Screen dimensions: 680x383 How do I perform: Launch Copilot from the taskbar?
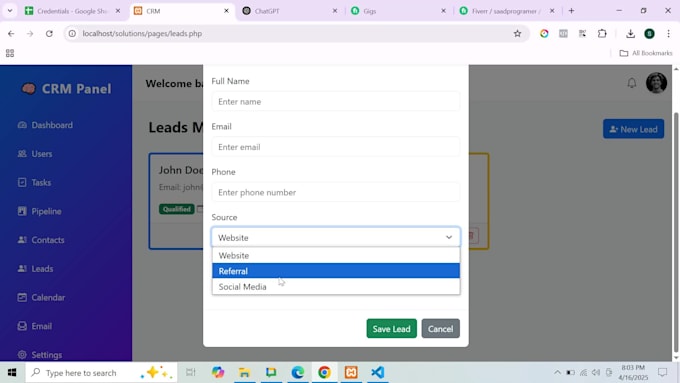[x=218, y=373]
